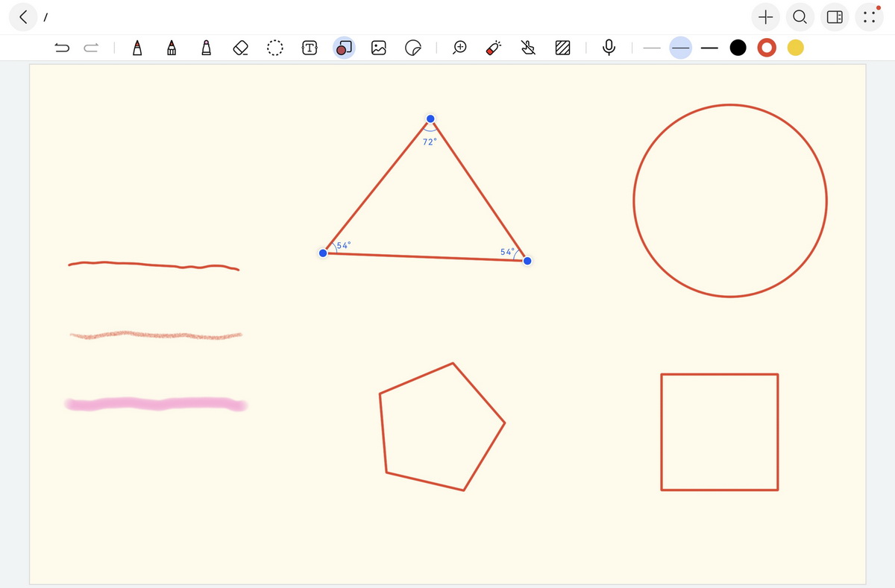This screenshot has height=588, width=895.
Task: Open the more options dots menu
Action: click(x=868, y=16)
